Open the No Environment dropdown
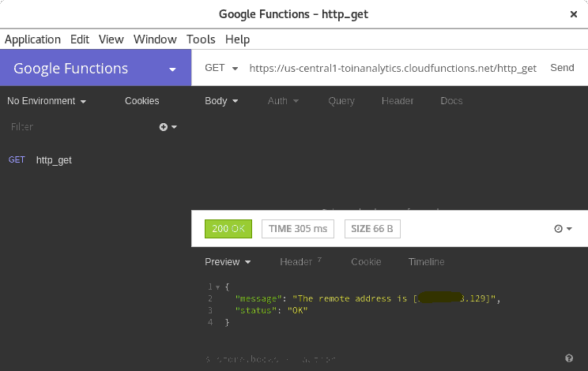The image size is (588, 371). pos(47,101)
